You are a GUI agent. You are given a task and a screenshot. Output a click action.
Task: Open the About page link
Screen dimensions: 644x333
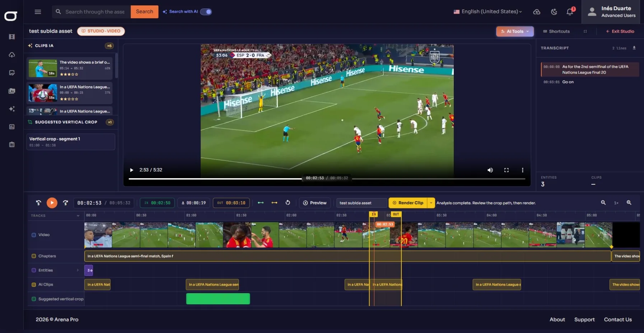(557, 319)
